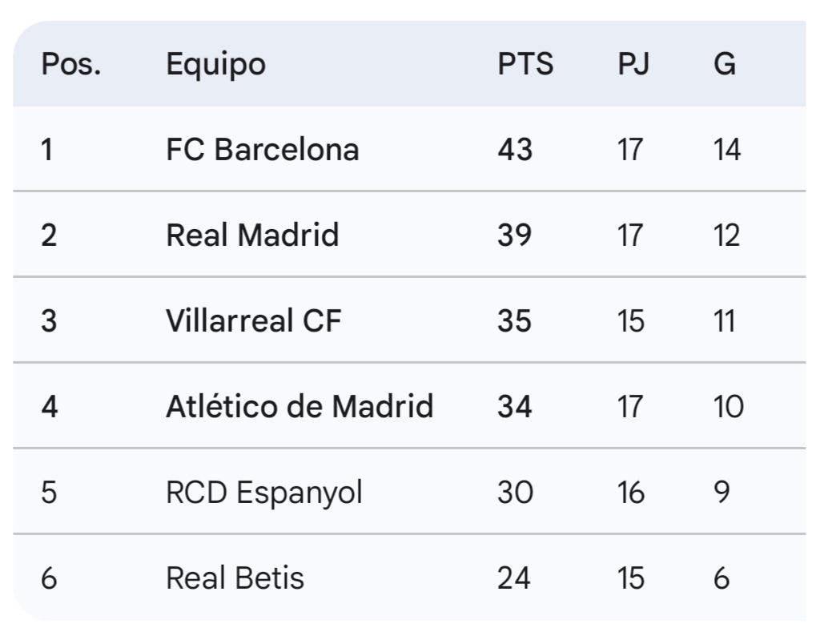Image resolution: width=828 pixels, height=644 pixels.
Task: Click the Pos. column header
Action: click(71, 64)
